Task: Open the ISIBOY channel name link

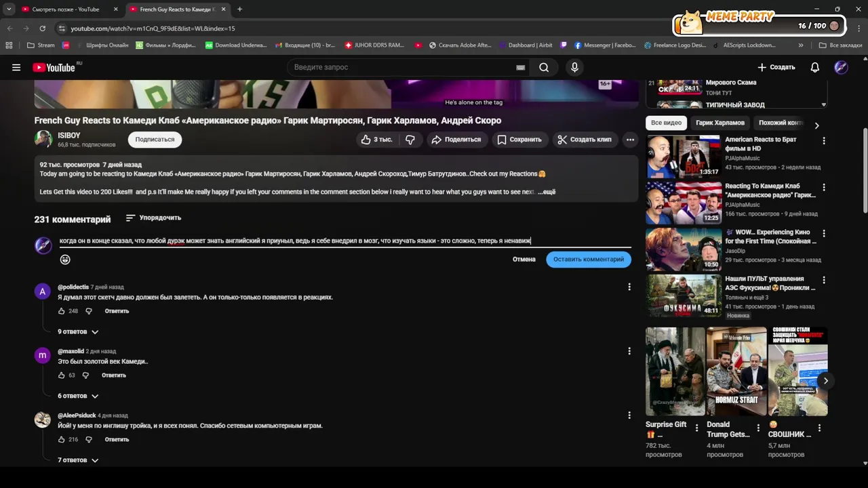Action: point(69,136)
